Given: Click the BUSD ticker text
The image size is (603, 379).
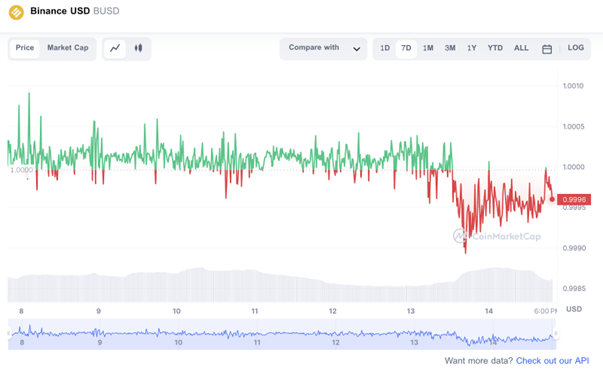Looking at the screenshot, I should [106, 11].
